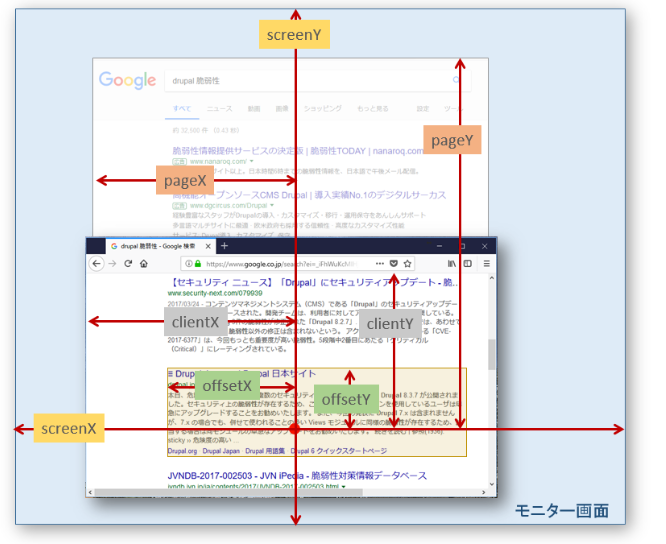This screenshot has width=666, height=544.
Task: Show site information via the (i) icon
Action: 189,264
